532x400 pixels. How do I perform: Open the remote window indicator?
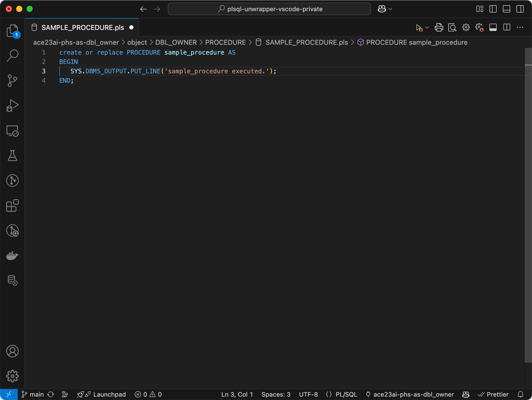(x=9, y=394)
